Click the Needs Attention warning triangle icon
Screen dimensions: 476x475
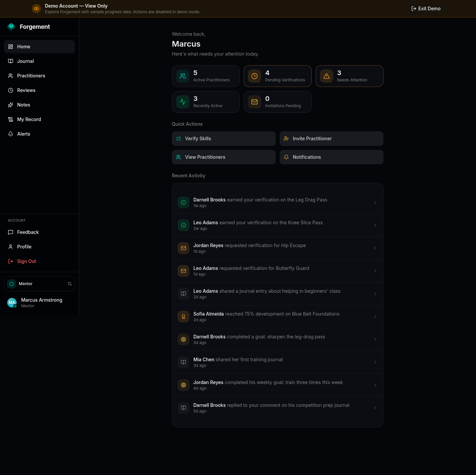pyautogui.click(x=327, y=76)
